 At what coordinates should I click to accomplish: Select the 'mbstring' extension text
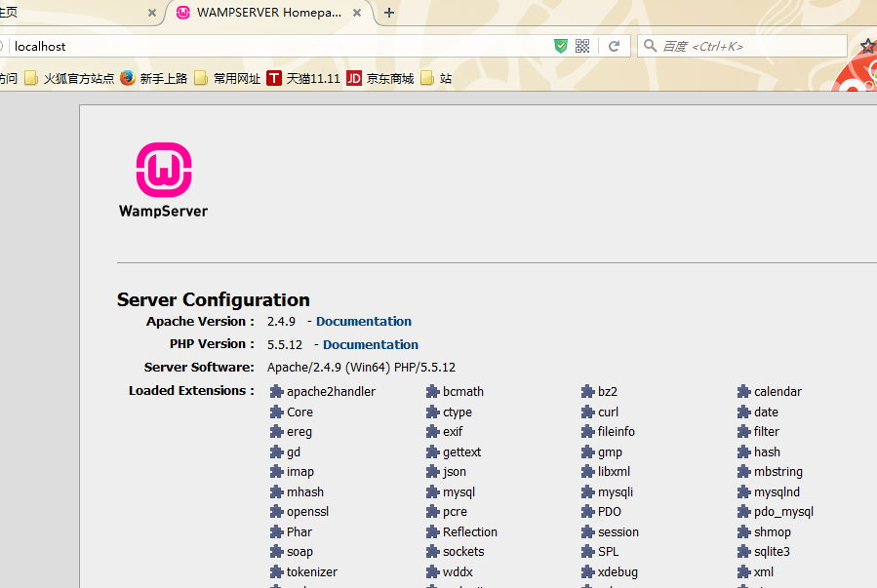tap(778, 472)
